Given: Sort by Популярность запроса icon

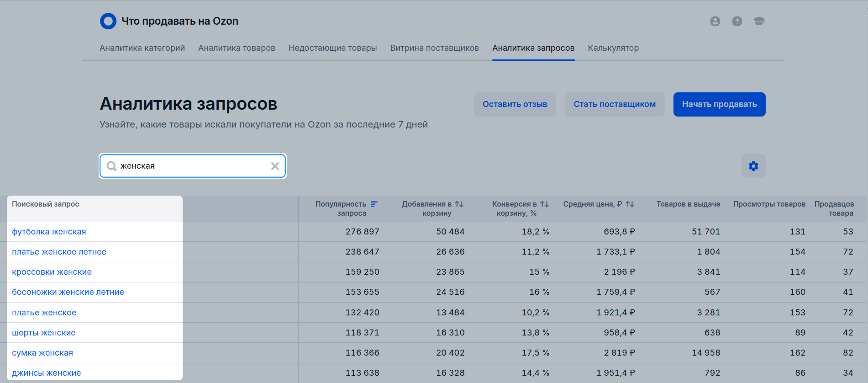Looking at the screenshot, I should point(374,204).
